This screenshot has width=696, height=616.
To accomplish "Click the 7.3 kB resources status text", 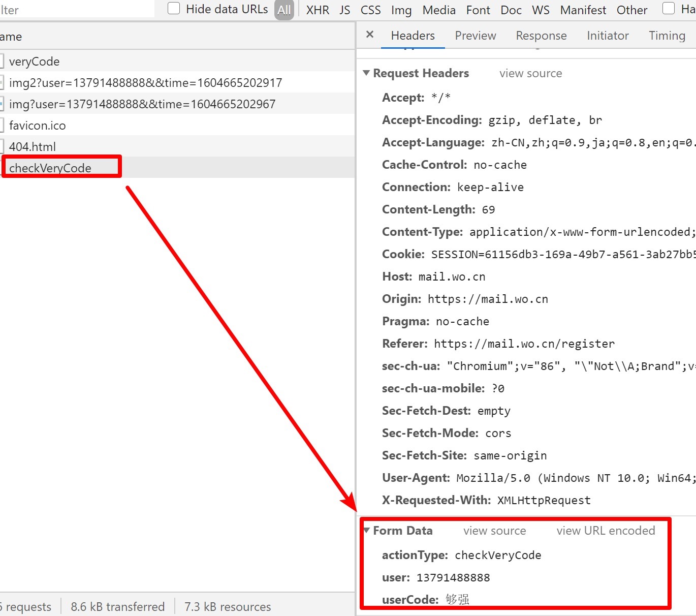I will pyautogui.click(x=228, y=606).
